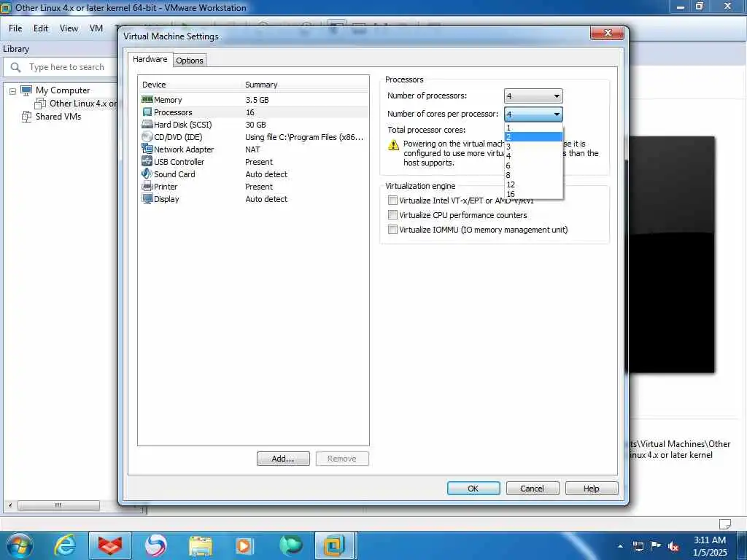Choose 8 cores per processor

533,175
